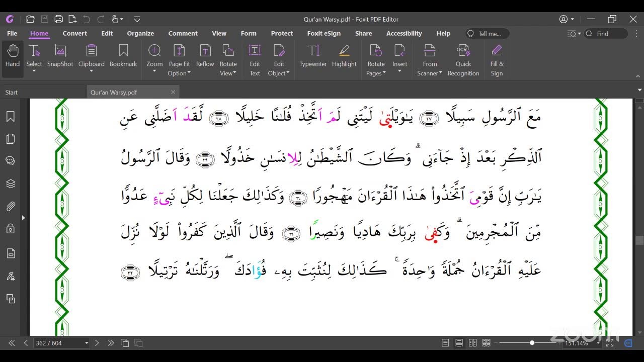Click the Tell me search box
Viewport: 644px width, 362px height.
coord(488,34)
